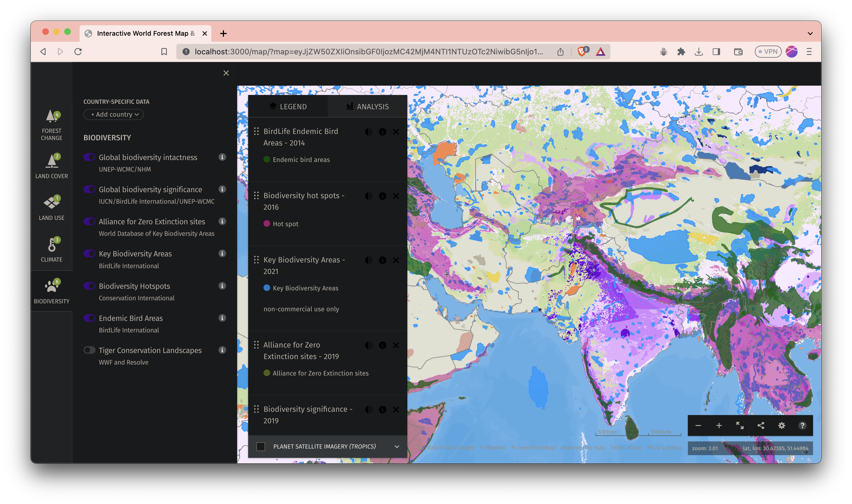Open the Land Use sidebar category
This screenshot has width=852, height=504.
click(x=52, y=208)
